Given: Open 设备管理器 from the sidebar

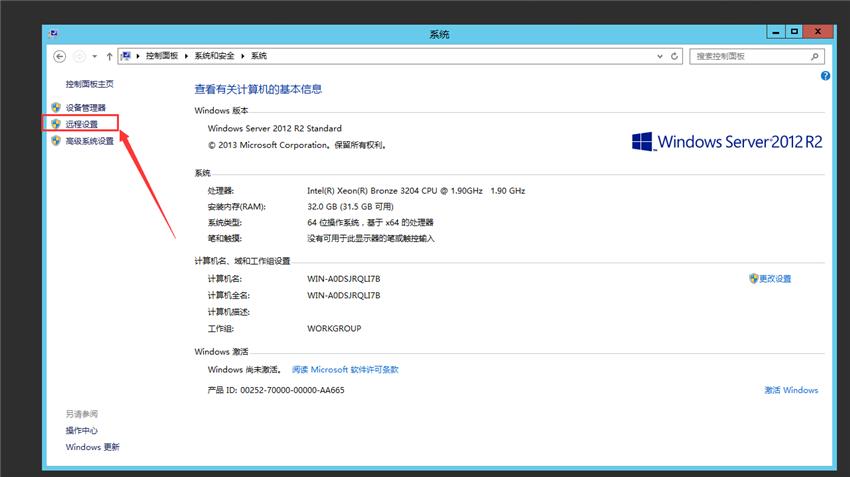Looking at the screenshot, I should point(86,107).
